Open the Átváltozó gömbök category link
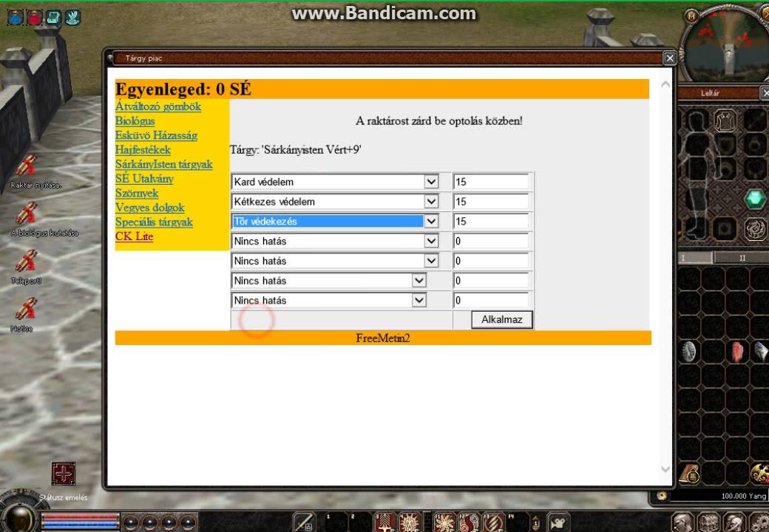 pyautogui.click(x=158, y=106)
